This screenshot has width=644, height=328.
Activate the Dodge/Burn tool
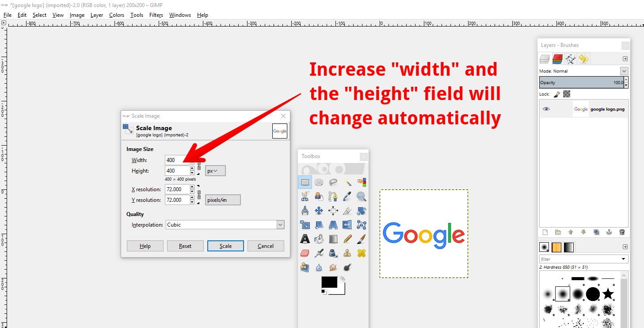coord(347,267)
